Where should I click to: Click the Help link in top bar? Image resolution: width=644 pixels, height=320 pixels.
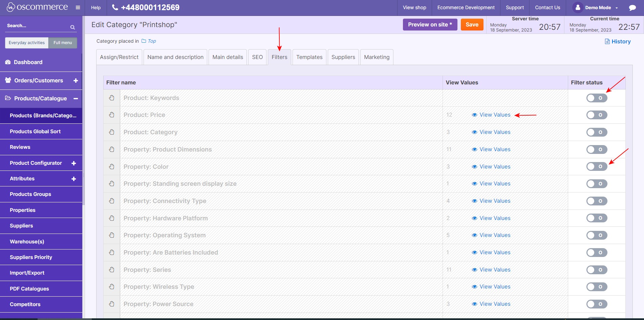[x=96, y=7]
